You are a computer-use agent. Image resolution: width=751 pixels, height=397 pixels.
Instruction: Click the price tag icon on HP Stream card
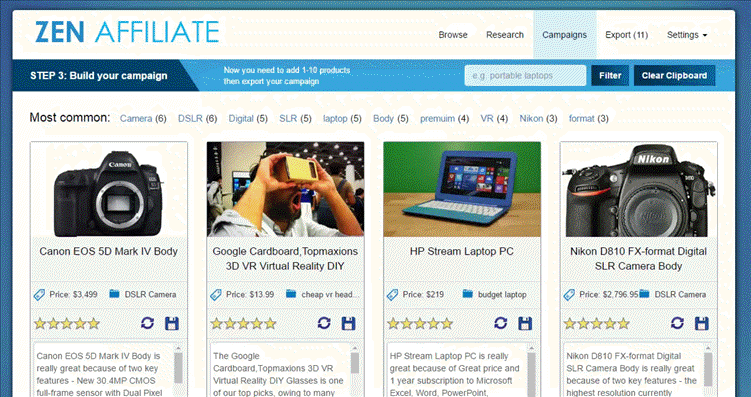coord(392,294)
